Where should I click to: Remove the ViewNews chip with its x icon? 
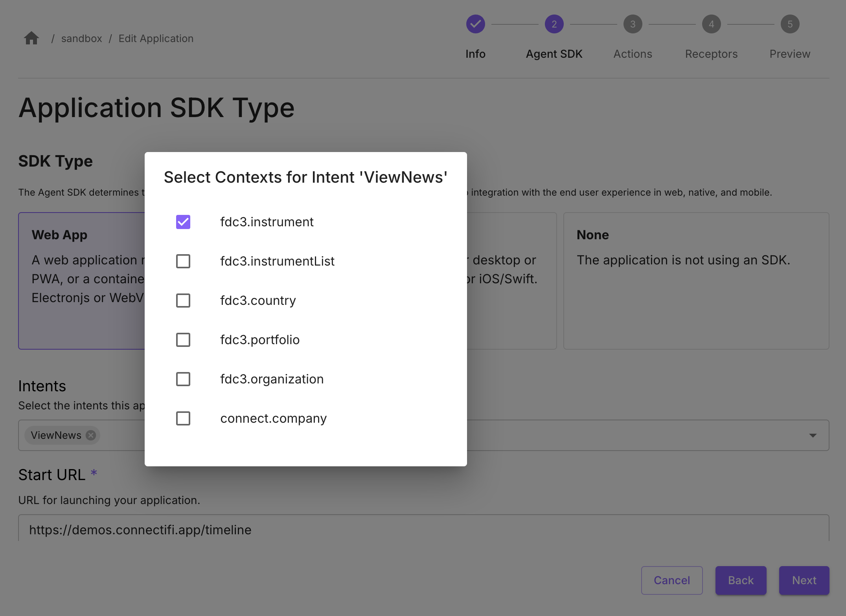pos(91,435)
